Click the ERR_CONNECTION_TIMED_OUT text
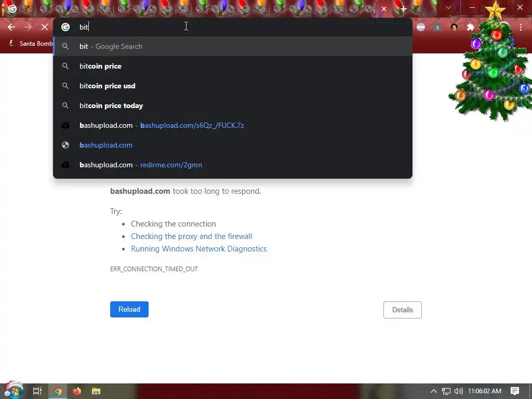Image resolution: width=532 pixels, height=399 pixels. 154,269
